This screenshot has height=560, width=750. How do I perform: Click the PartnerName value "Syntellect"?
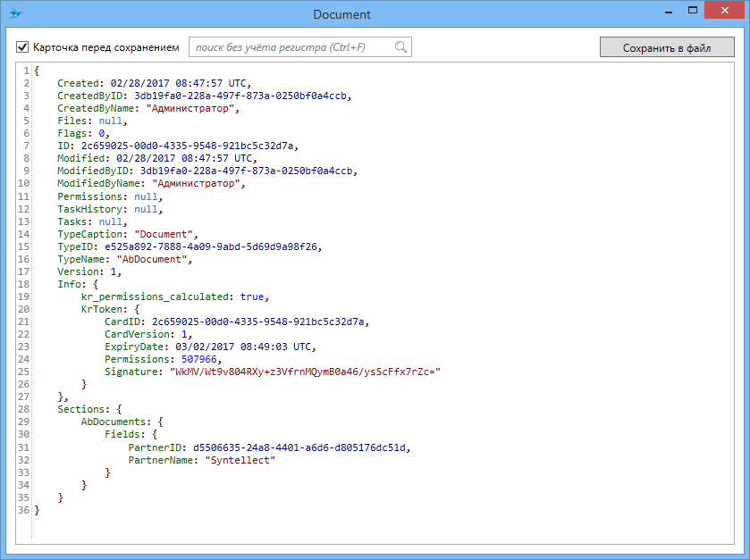240,460
